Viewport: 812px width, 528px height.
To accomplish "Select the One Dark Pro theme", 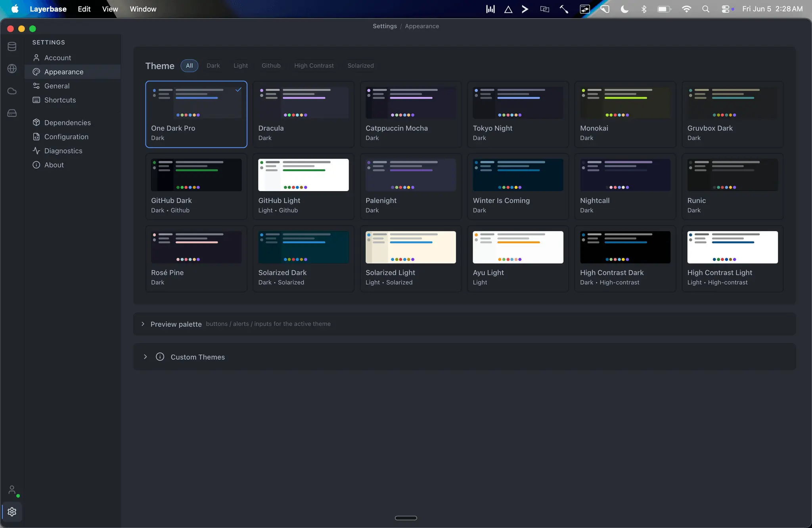I will (196, 115).
